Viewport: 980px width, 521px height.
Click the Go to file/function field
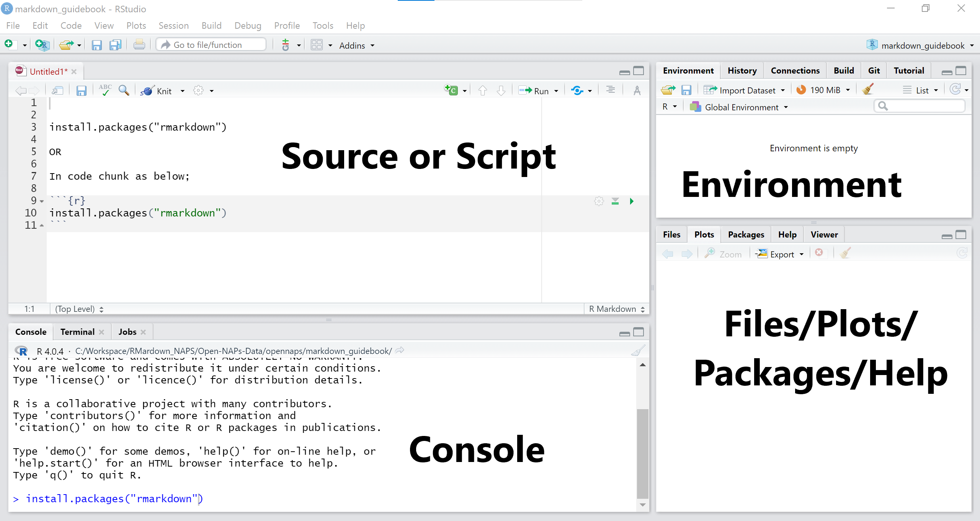pos(211,45)
